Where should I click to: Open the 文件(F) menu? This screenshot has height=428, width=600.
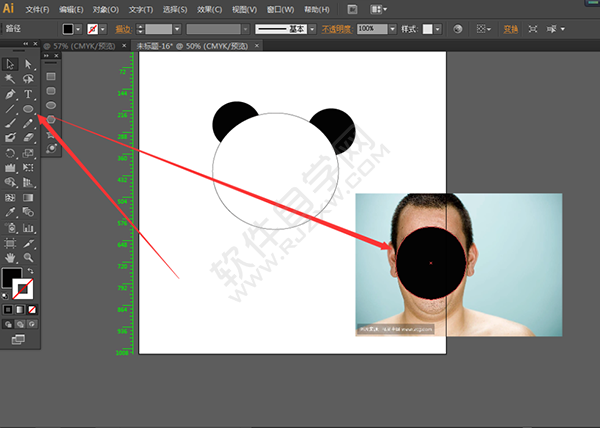click(x=37, y=8)
